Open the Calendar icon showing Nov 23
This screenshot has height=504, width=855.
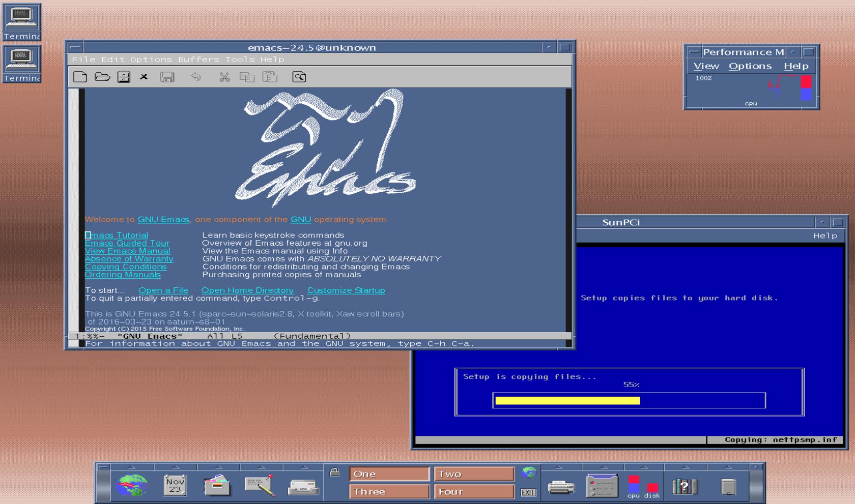click(175, 485)
